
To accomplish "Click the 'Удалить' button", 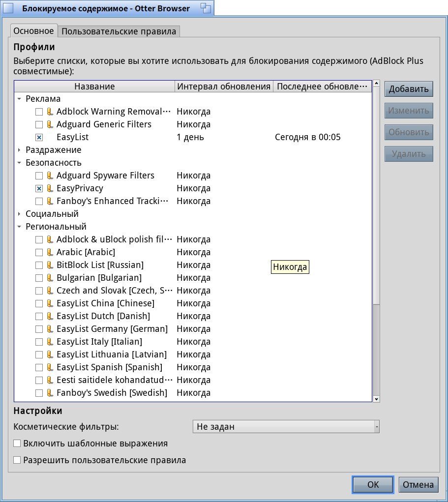I will coord(409,154).
